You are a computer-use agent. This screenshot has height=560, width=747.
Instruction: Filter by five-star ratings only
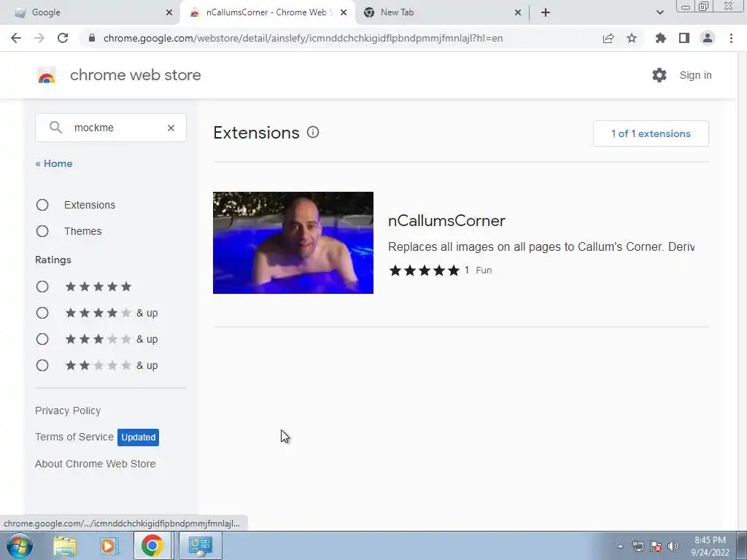[x=42, y=287]
